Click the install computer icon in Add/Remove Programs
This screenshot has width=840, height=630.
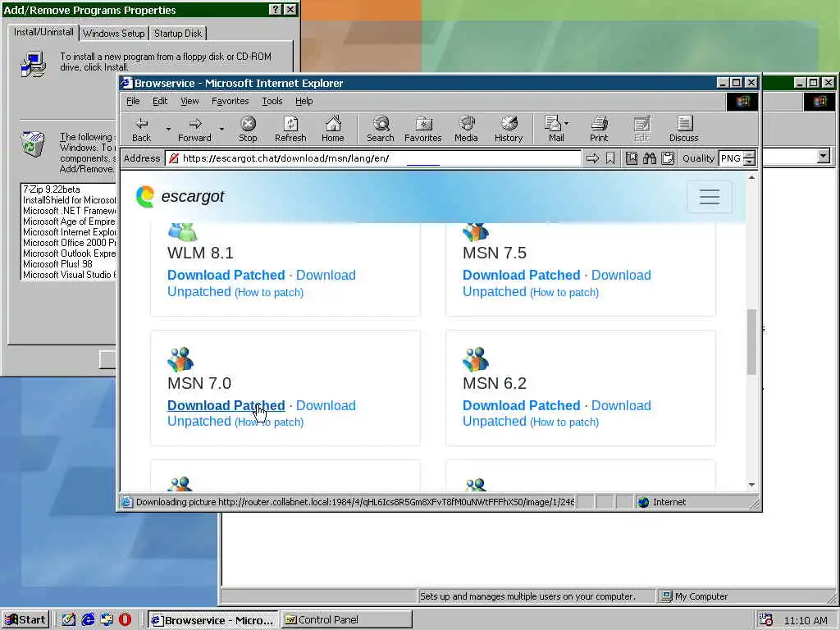(33, 64)
